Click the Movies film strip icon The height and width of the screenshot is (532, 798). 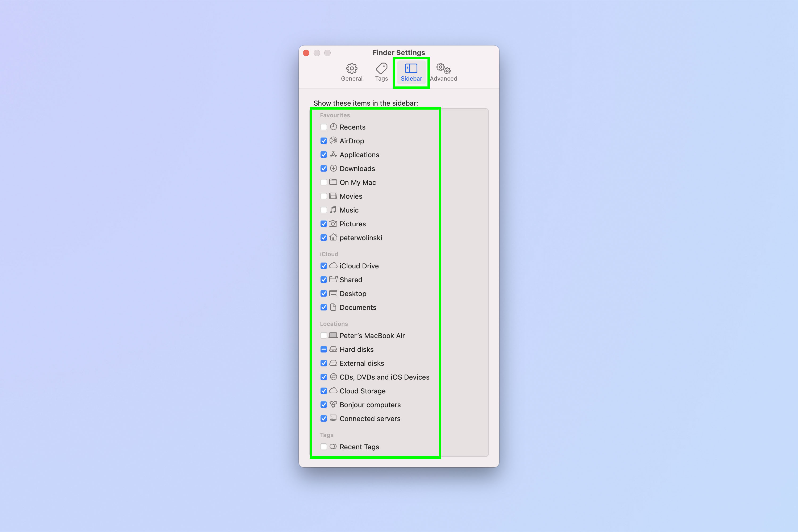[333, 196]
